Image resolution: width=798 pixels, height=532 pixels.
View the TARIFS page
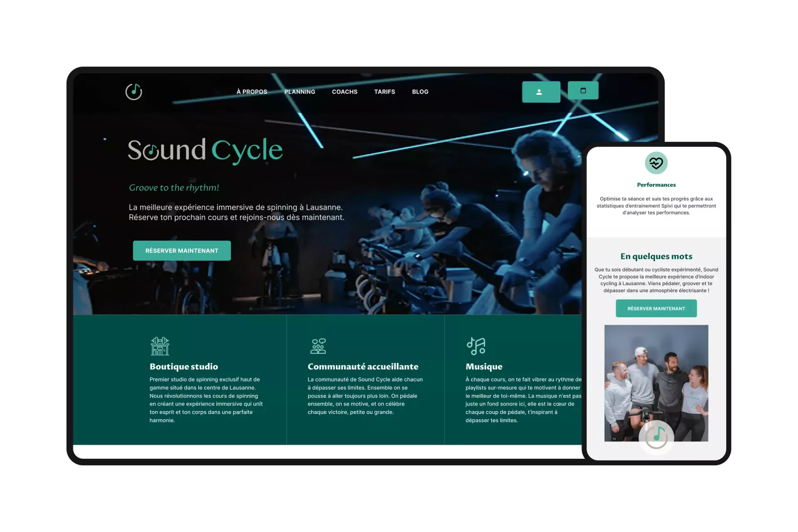click(384, 92)
